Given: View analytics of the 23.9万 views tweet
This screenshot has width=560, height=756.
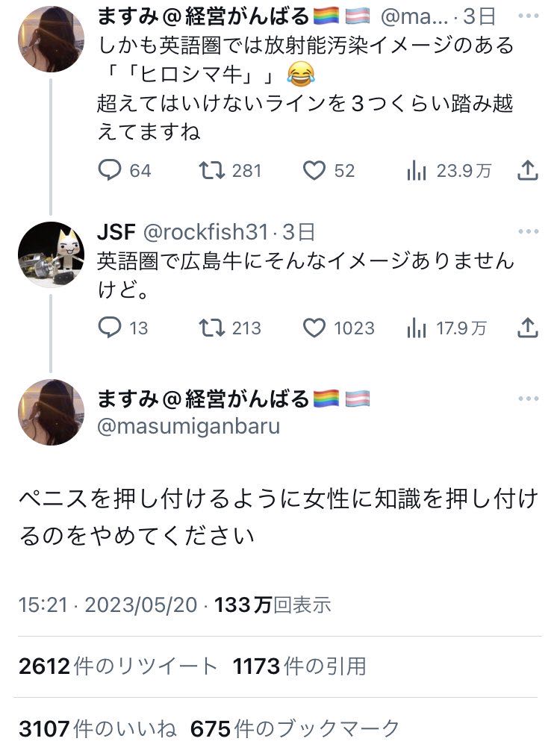Looking at the screenshot, I should (417, 171).
